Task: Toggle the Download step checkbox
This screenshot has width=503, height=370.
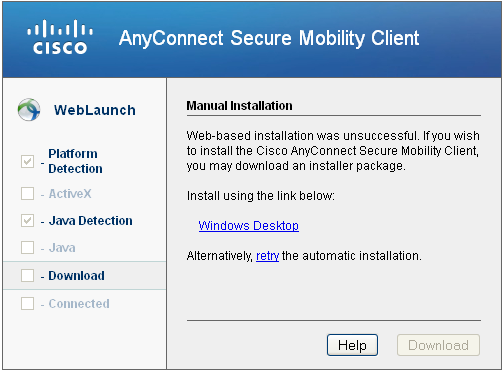Action: [27, 276]
